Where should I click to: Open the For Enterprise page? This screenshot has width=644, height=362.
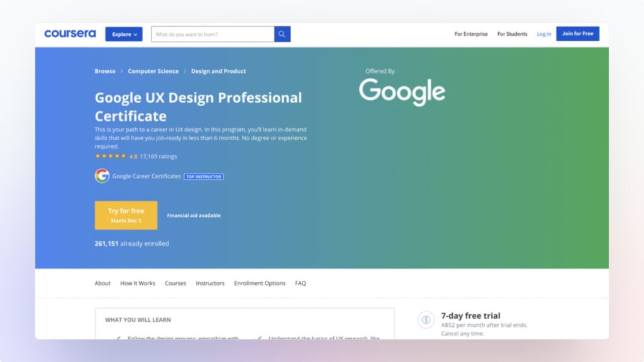coord(471,34)
